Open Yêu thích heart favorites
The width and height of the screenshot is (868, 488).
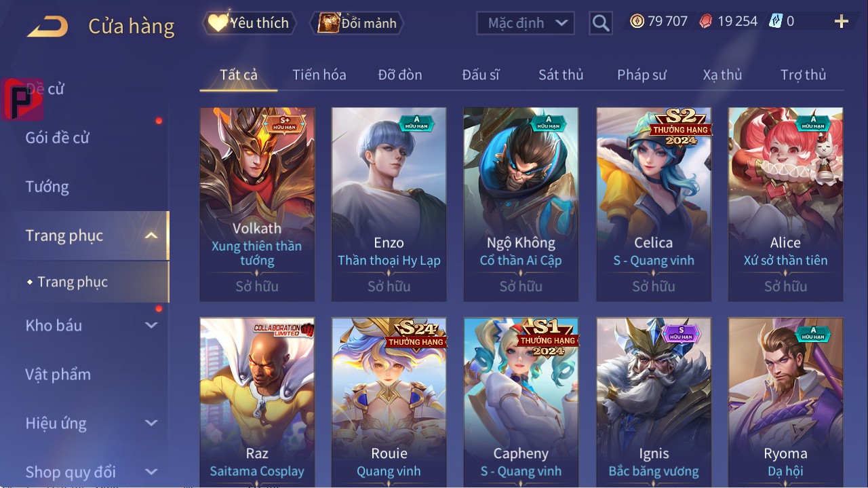point(250,23)
